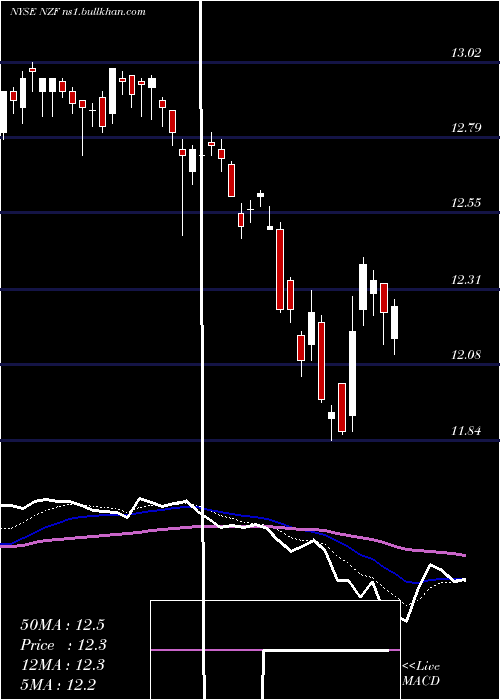Screen dimensions: 500x700
Task: Click the 12MA : 12.3 readout
Action: click(x=62, y=665)
